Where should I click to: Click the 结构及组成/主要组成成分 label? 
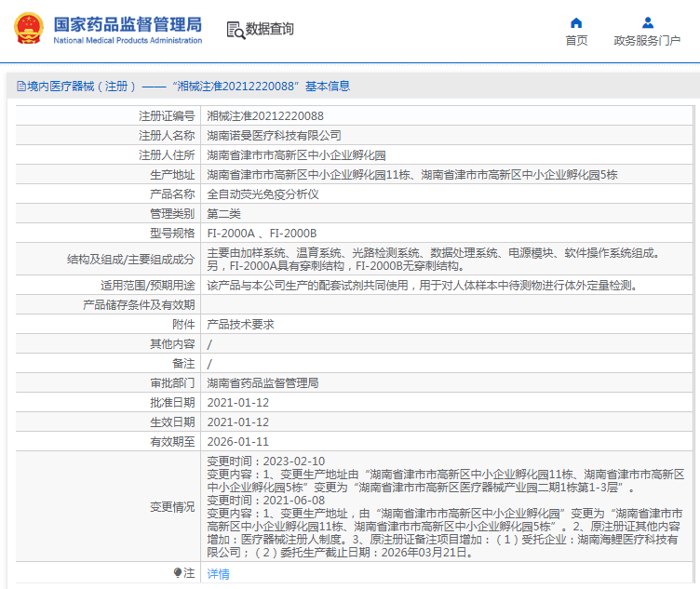pyautogui.click(x=131, y=260)
